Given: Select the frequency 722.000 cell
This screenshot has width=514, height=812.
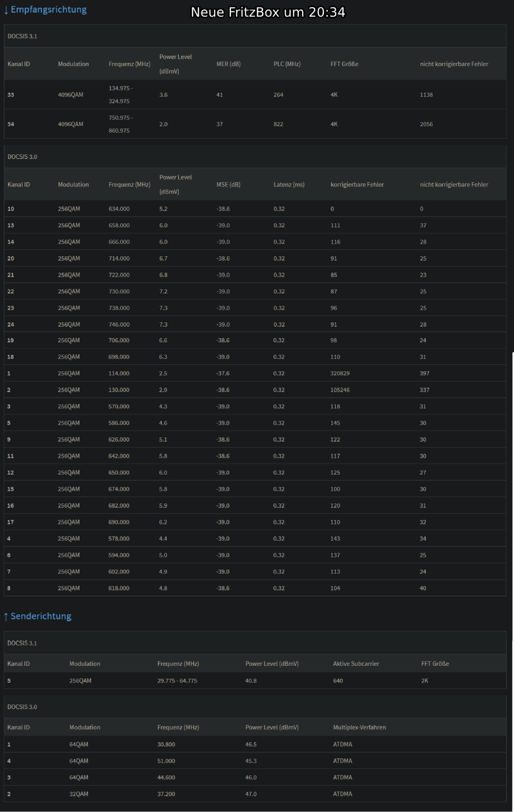Looking at the screenshot, I should [119, 275].
